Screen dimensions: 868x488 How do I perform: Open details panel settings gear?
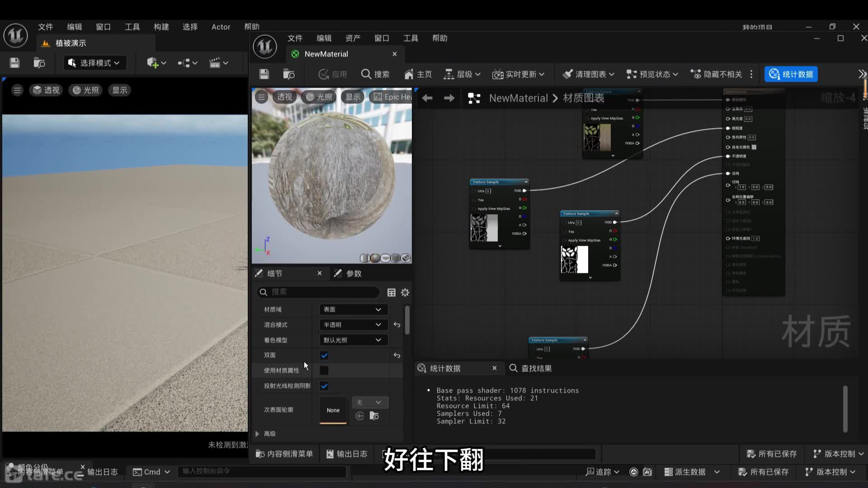[405, 292]
